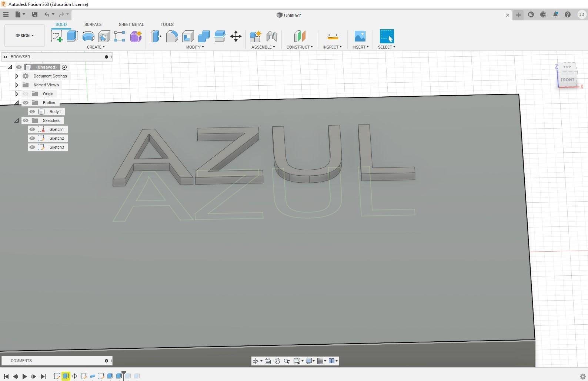This screenshot has width=588, height=381.
Task: Play the timeline
Action: tap(25, 376)
